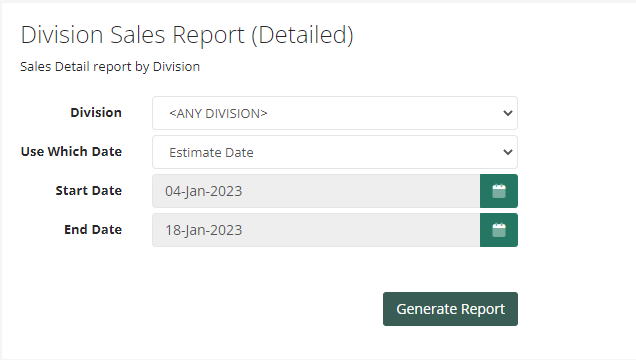Open the End Date calendar picker icon

[x=498, y=230]
